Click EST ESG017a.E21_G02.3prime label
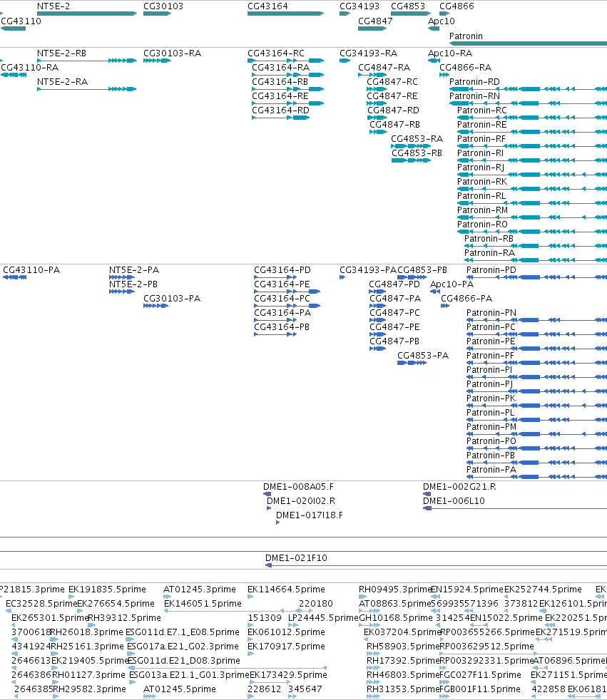The width and height of the screenshot is (607, 700). coord(183,647)
